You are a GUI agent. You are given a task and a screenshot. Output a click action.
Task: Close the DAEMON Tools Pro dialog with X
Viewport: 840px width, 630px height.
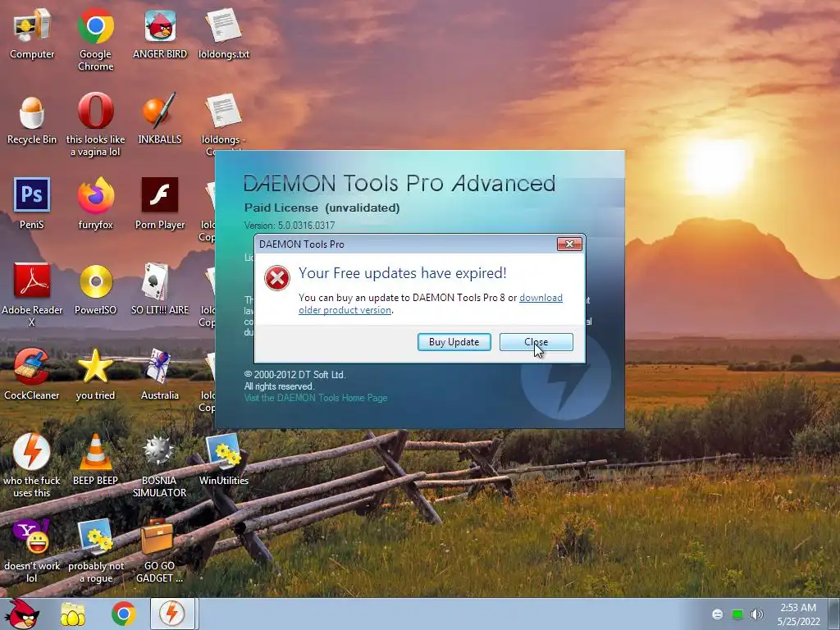(569, 244)
